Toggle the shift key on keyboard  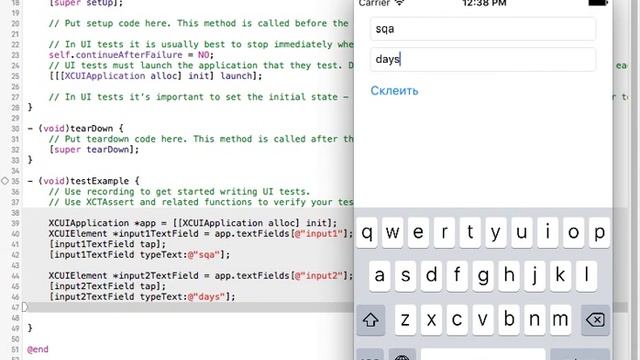(x=371, y=320)
